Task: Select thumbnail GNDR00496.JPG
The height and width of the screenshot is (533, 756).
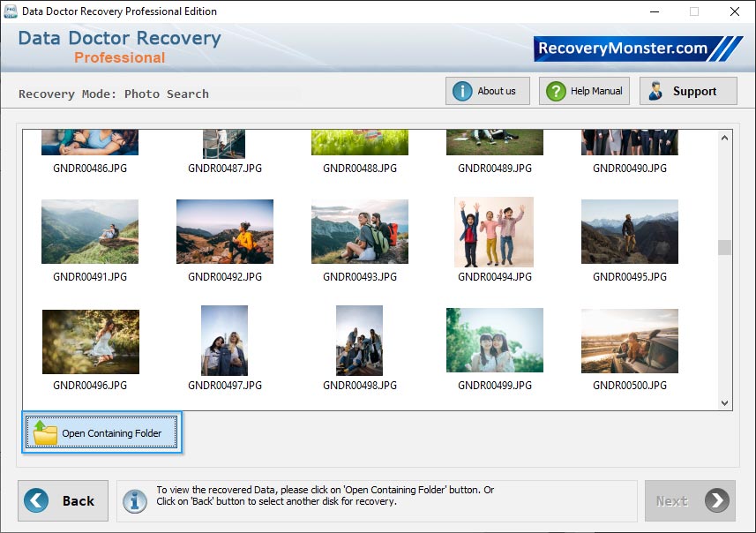Action: (x=89, y=341)
